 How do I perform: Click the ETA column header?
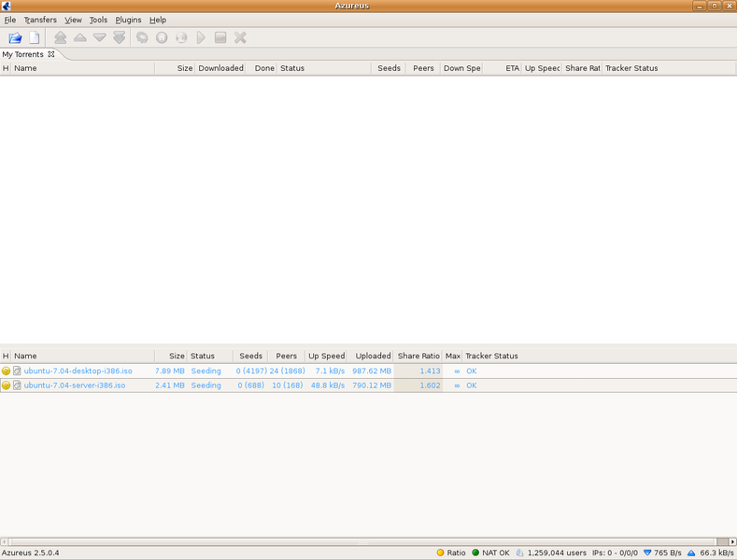coord(503,68)
